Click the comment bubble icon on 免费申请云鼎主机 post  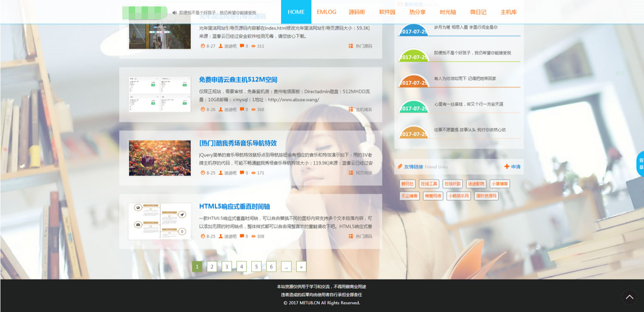(242, 109)
